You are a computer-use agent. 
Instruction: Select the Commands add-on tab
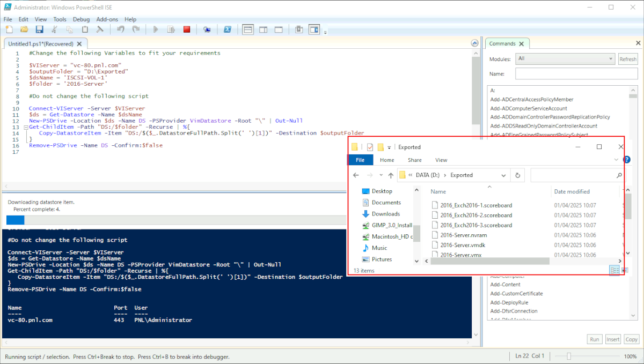[x=502, y=43]
